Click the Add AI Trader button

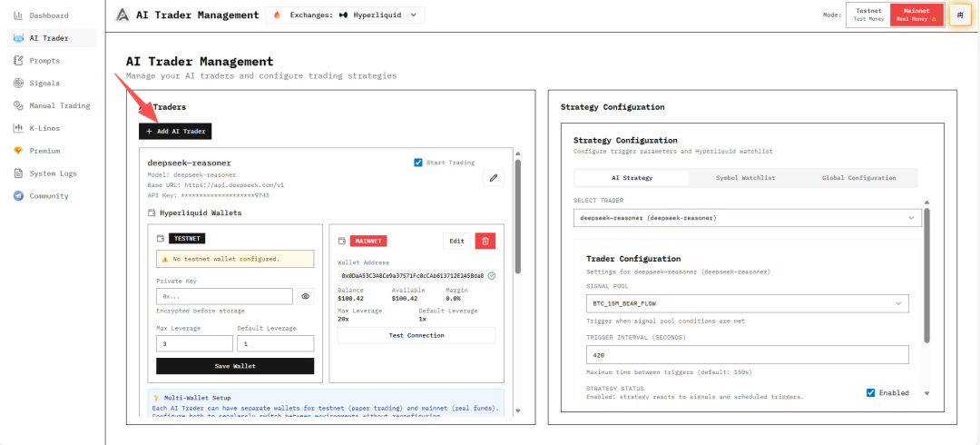[175, 132]
